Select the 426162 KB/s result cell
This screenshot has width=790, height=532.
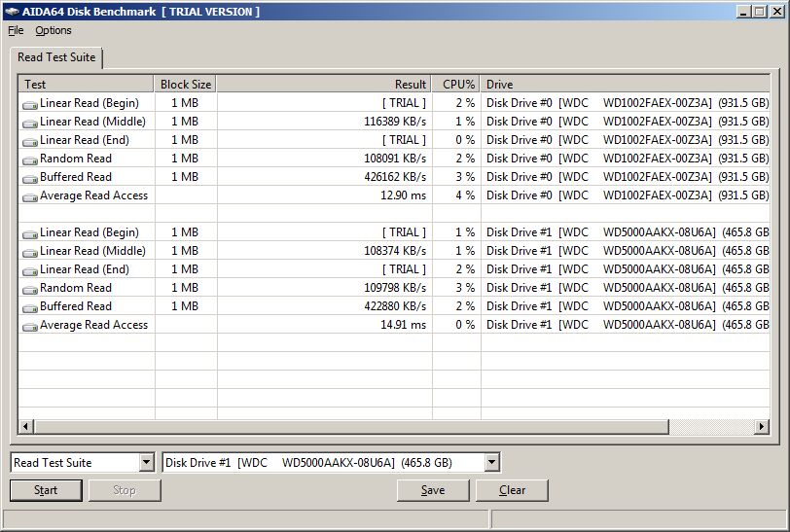(x=395, y=177)
